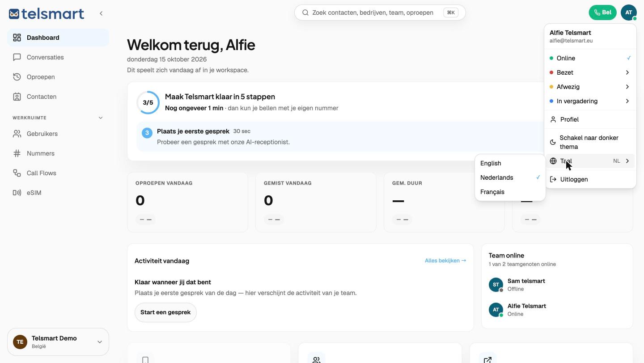
Task: Select Alfie Telsmart in Team online
Action: click(x=557, y=310)
